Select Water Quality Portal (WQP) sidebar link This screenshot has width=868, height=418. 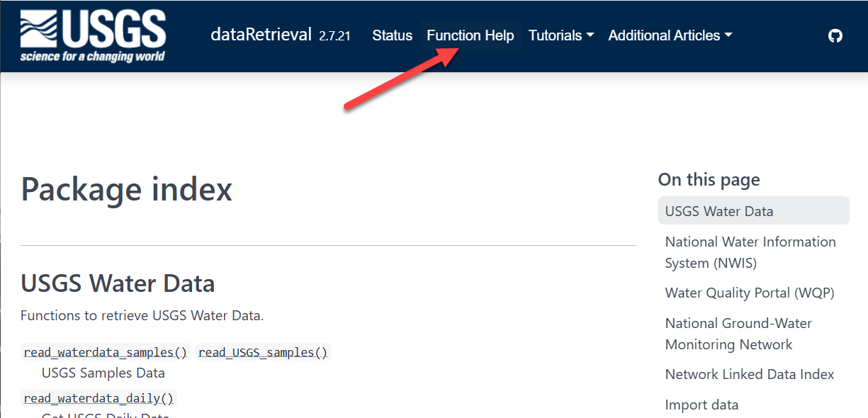click(749, 293)
